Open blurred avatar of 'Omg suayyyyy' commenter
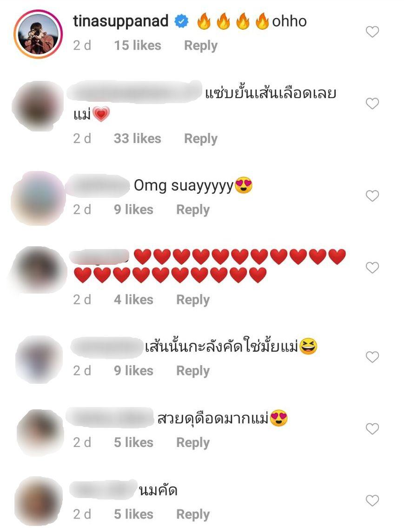Screen dimensions: 404x532 [x=38, y=198]
